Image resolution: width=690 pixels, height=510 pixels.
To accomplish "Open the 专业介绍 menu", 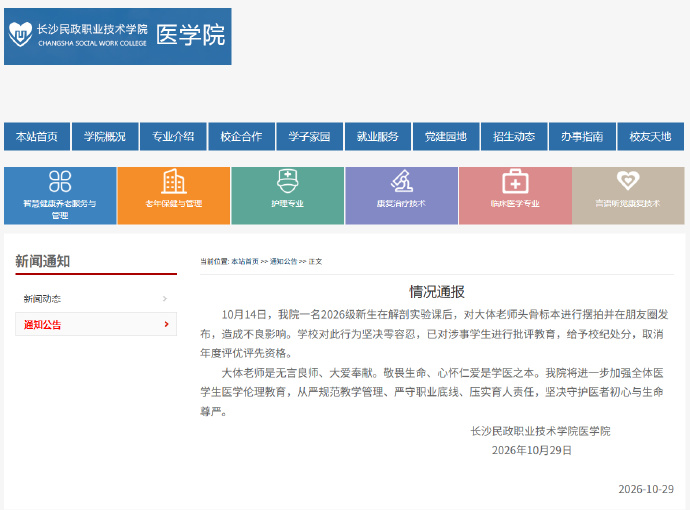I will click(x=173, y=136).
